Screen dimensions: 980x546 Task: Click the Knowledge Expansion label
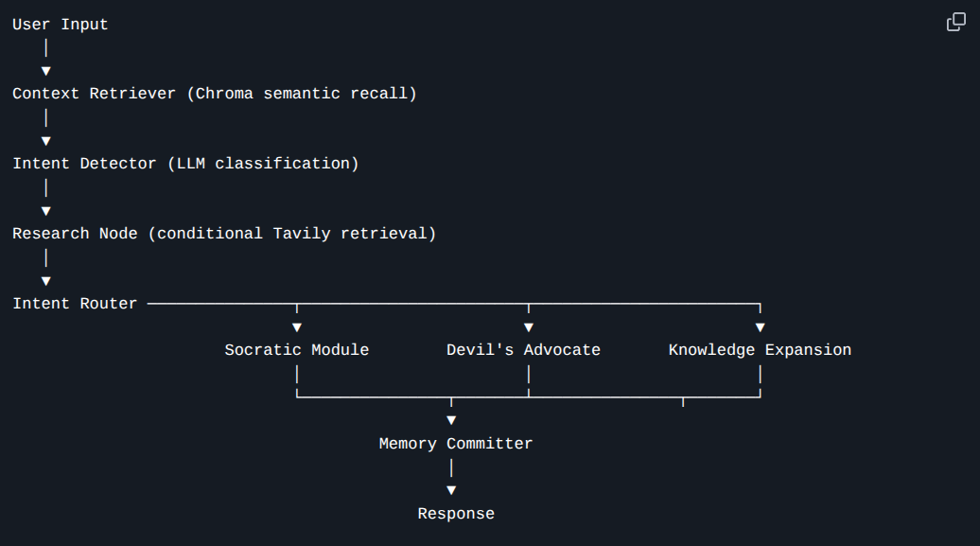pyautogui.click(x=760, y=350)
